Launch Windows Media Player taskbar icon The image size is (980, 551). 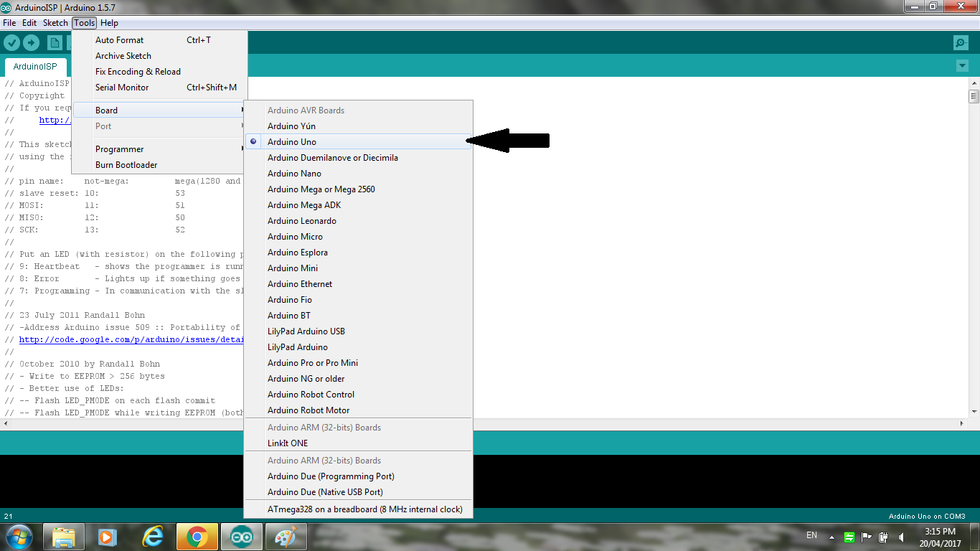(108, 537)
